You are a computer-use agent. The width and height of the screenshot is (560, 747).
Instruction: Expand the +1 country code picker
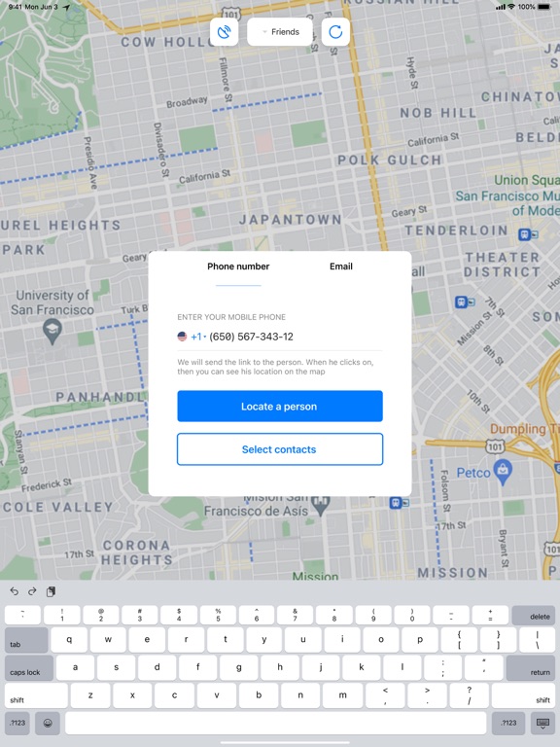198,337
